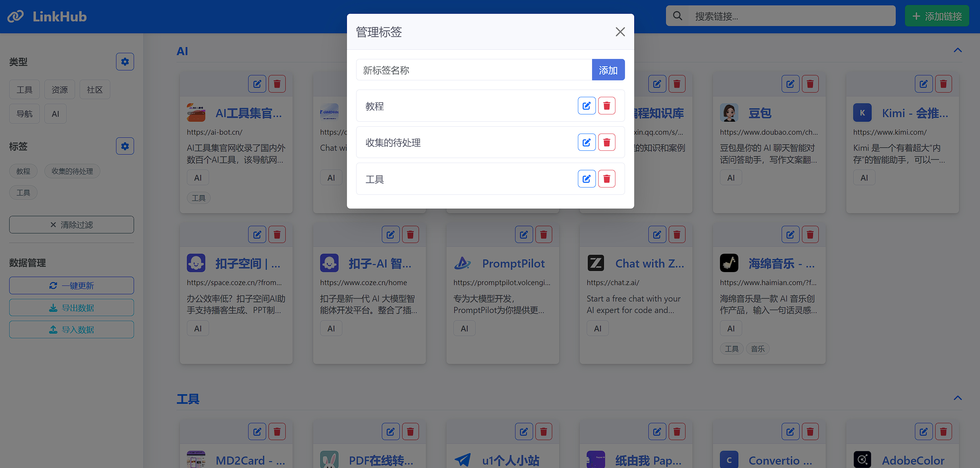Viewport: 980px width, 468px height.
Task: Delete the 工具 tag in dialog
Action: pos(607,179)
